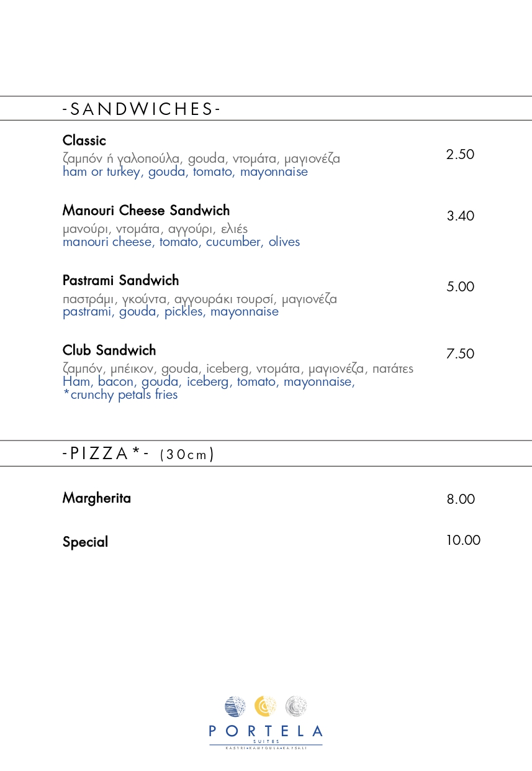Click the 7.50 Club Sandwich price

pos(461,354)
